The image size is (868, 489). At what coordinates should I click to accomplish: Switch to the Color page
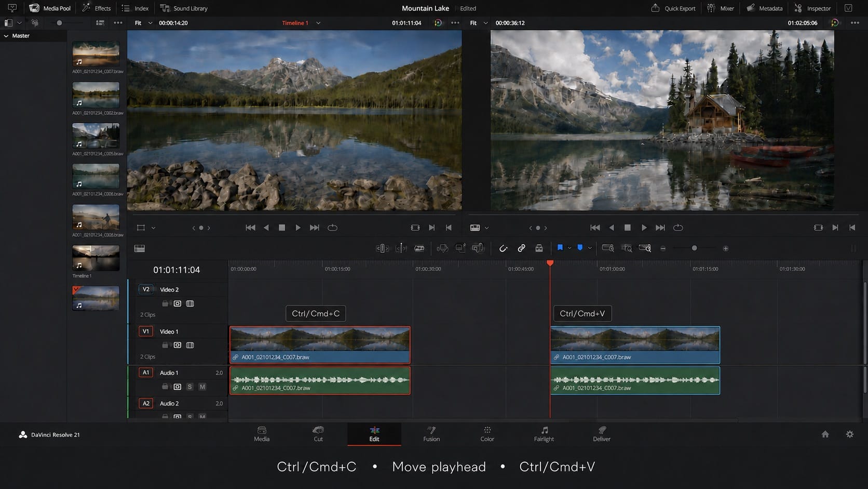[487, 434]
